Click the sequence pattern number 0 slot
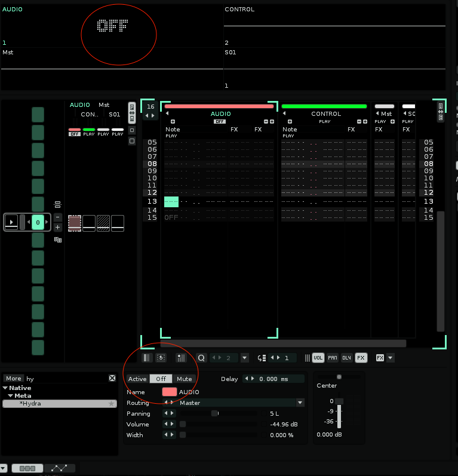The height and width of the screenshot is (476, 458). coord(38,223)
